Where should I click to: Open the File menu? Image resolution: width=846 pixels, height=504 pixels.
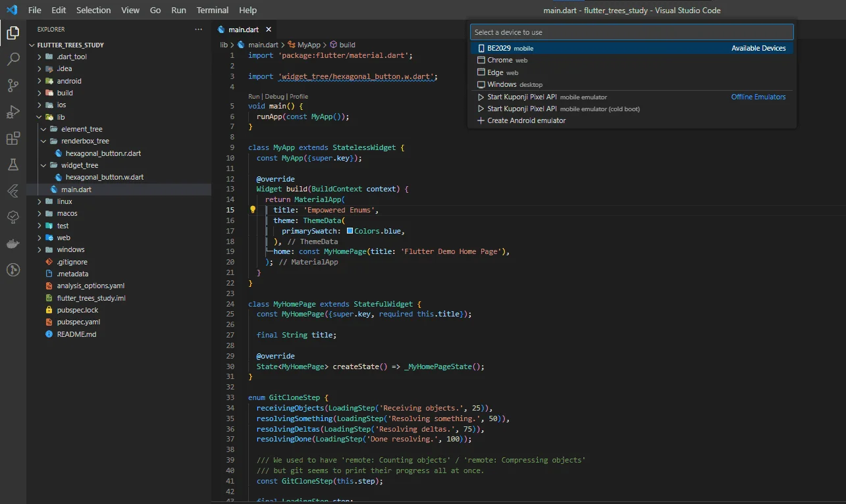(35, 10)
